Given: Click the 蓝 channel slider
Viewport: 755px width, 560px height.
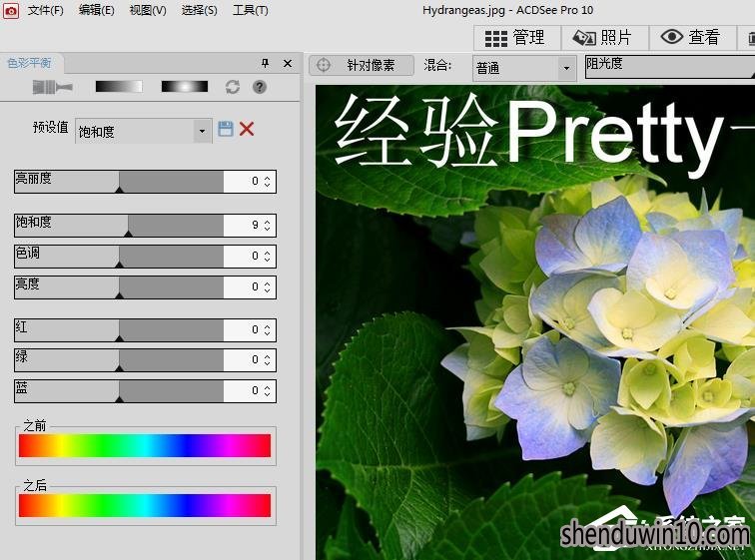Looking at the screenshot, I should click(119, 390).
